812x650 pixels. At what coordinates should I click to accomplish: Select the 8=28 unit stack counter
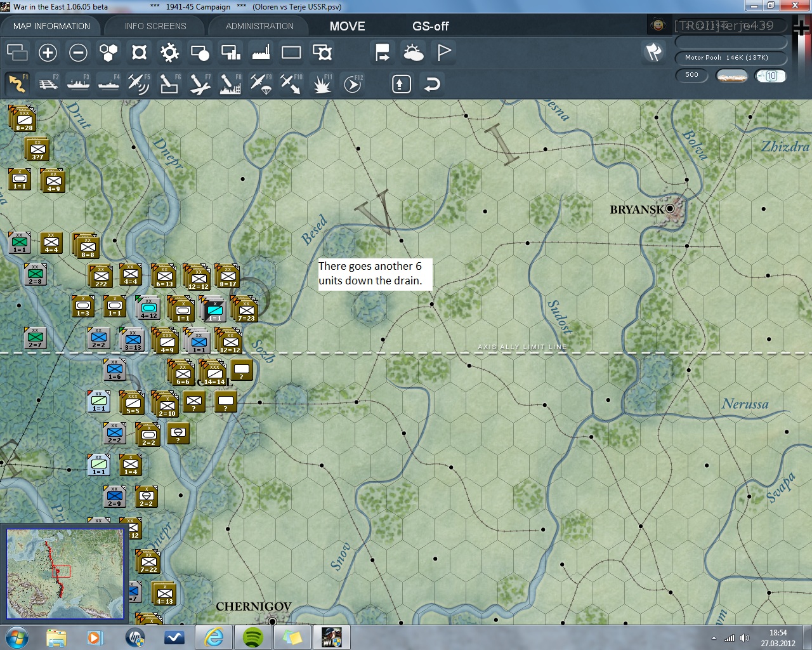(x=23, y=119)
